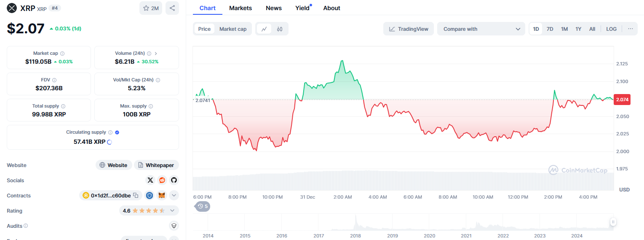Click the Audits info icon
This screenshot has height=240, width=644.
(x=26, y=226)
